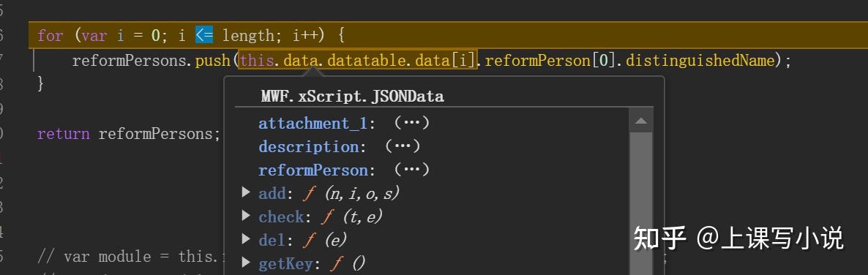Reveal attachment_1 property value ellipsis

coord(411,123)
